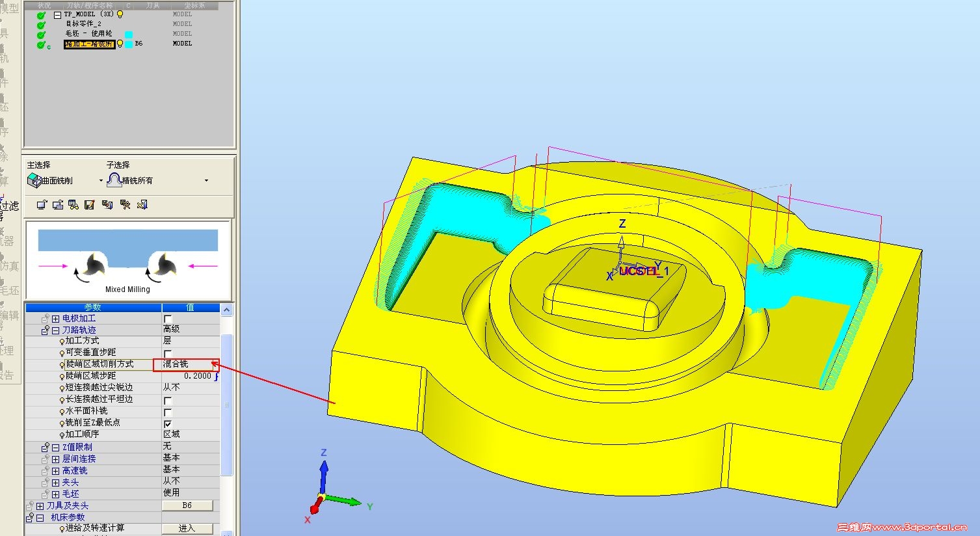Screen dimensions: 980x536
Task: Click the floppy-disk-with-pencil save icon
Action: click(x=90, y=205)
